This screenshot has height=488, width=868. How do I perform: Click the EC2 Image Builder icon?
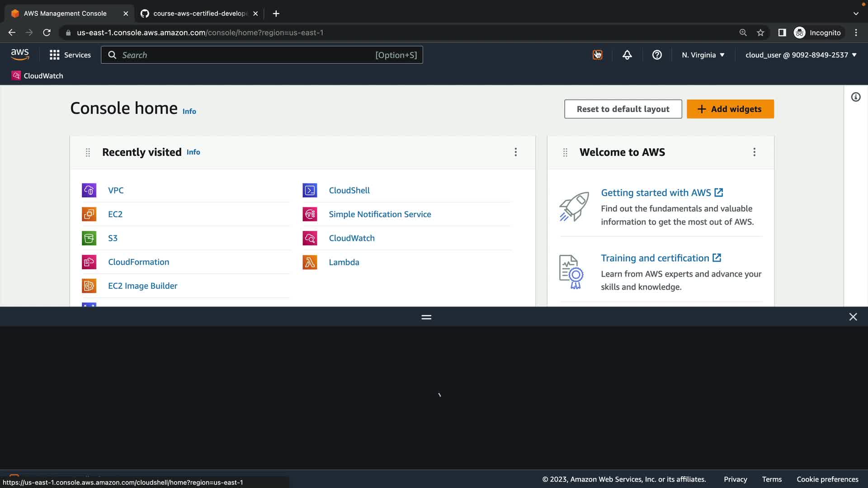coord(89,286)
